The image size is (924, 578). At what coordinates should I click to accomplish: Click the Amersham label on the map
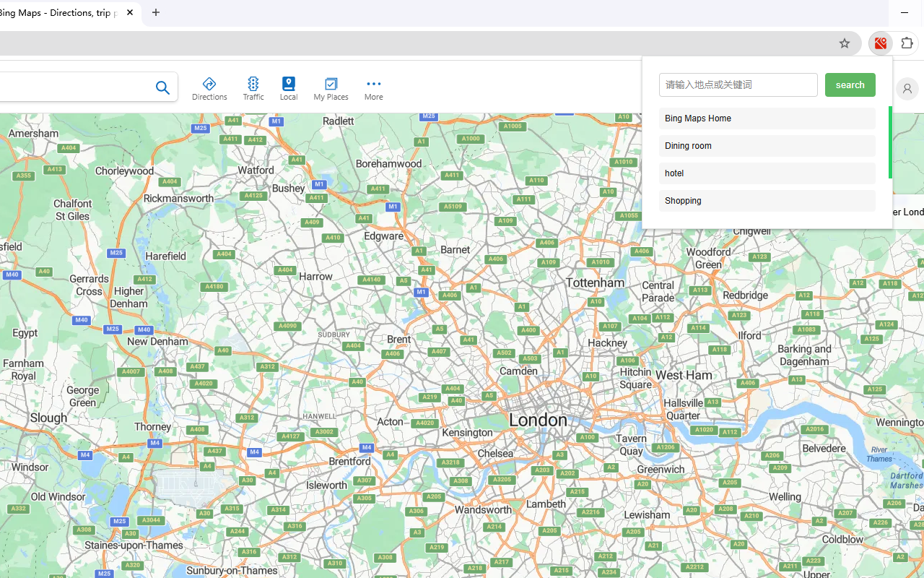tap(34, 133)
